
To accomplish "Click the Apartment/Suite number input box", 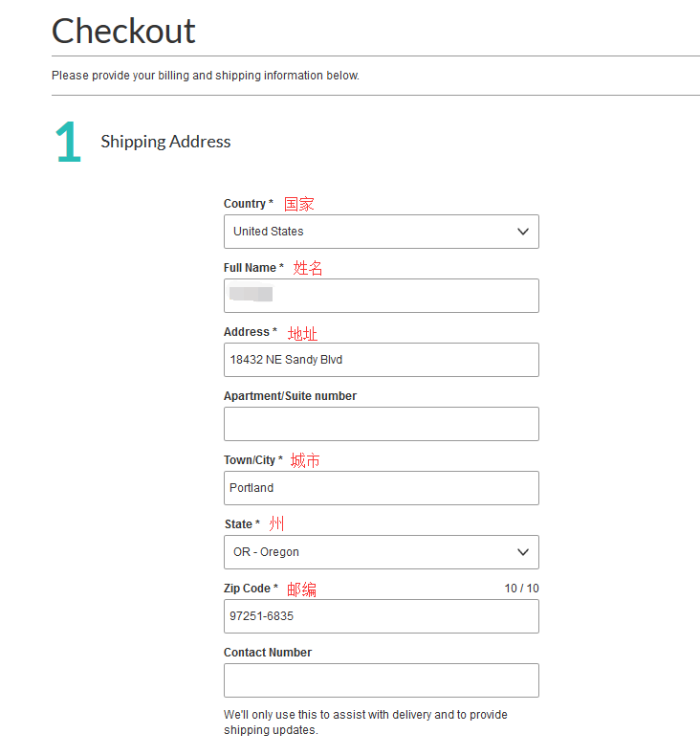I will tap(381, 424).
